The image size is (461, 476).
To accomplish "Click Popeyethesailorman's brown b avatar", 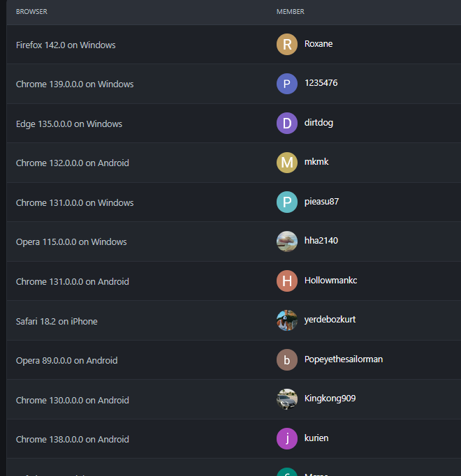I will (287, 360).
